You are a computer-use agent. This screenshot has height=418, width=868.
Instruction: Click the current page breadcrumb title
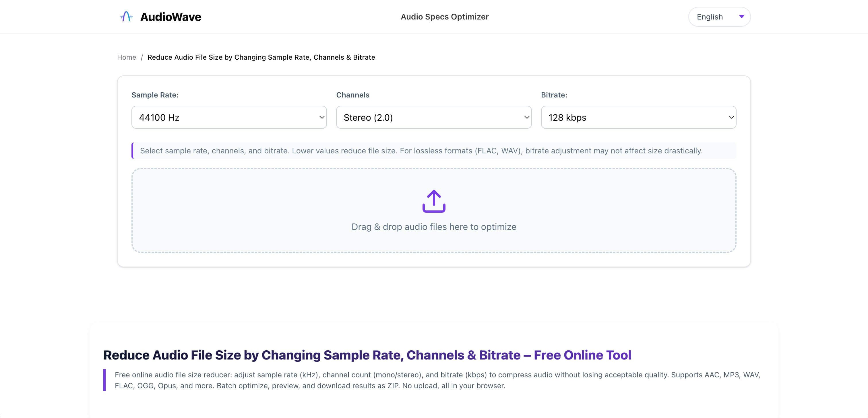click(261, 57)
